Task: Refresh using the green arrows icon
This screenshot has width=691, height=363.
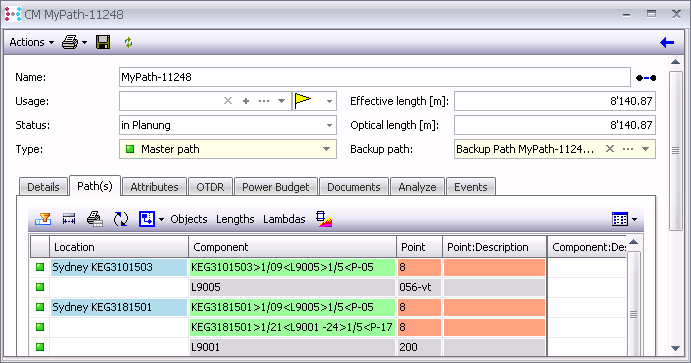Action: point(128,42)
